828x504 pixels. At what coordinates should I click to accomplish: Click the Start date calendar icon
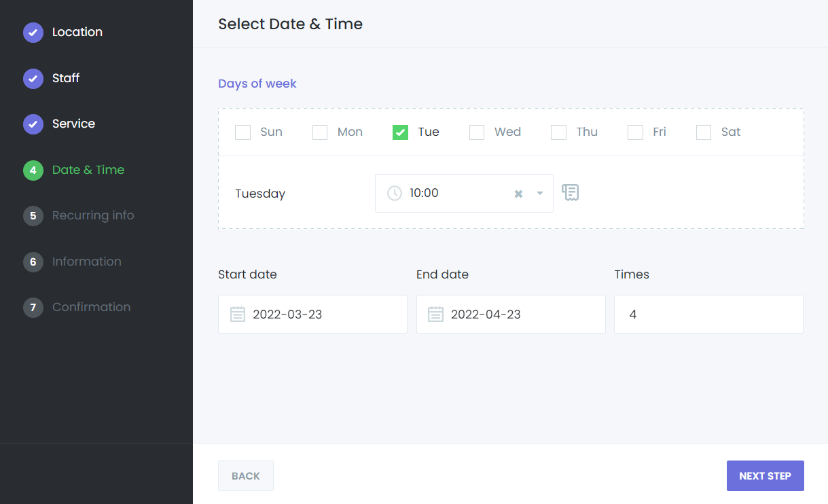tap(237, 314)
